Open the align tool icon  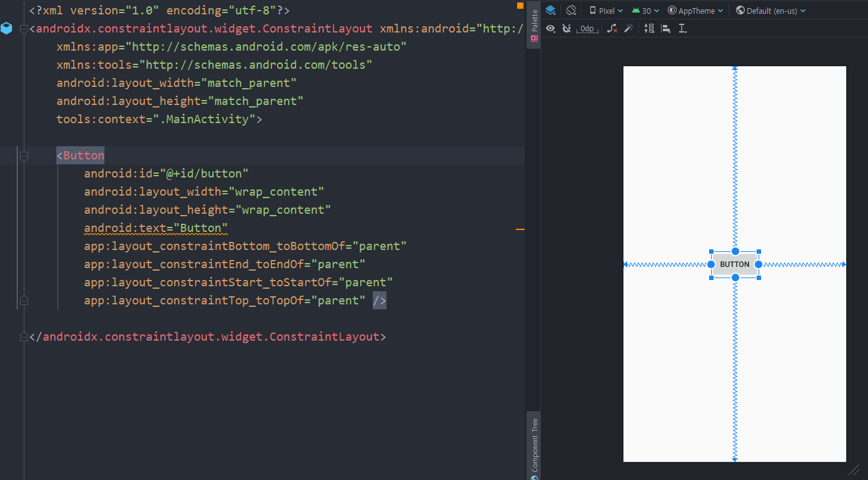pyautogui.click(x=665, y=28)
